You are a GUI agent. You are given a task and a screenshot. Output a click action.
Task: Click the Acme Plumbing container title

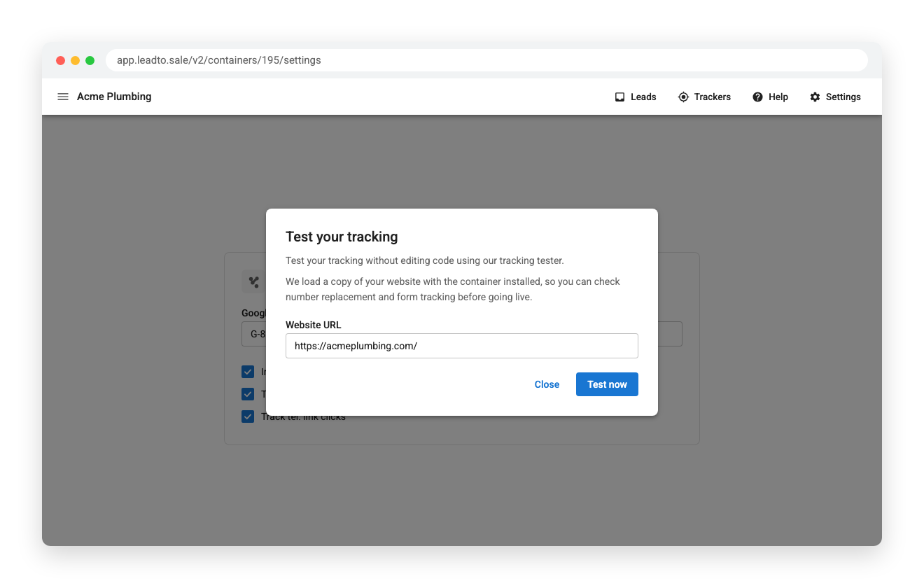click(x=114, y=97)
